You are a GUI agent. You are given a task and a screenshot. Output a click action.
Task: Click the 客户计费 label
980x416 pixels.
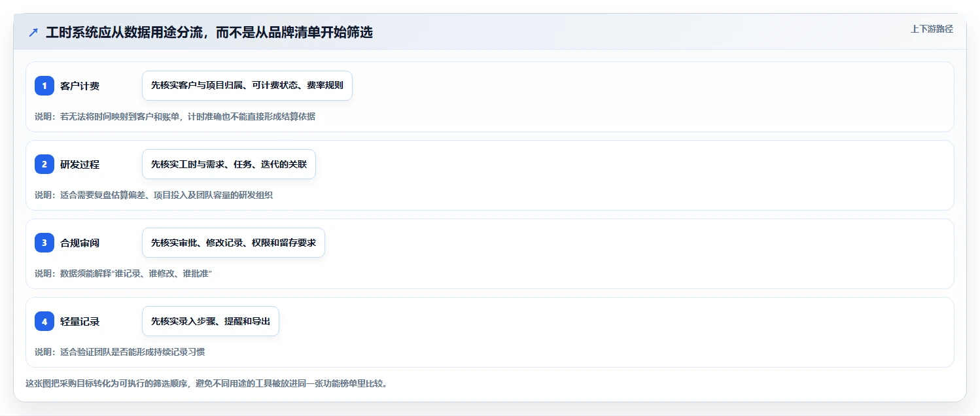coord(80,86)
